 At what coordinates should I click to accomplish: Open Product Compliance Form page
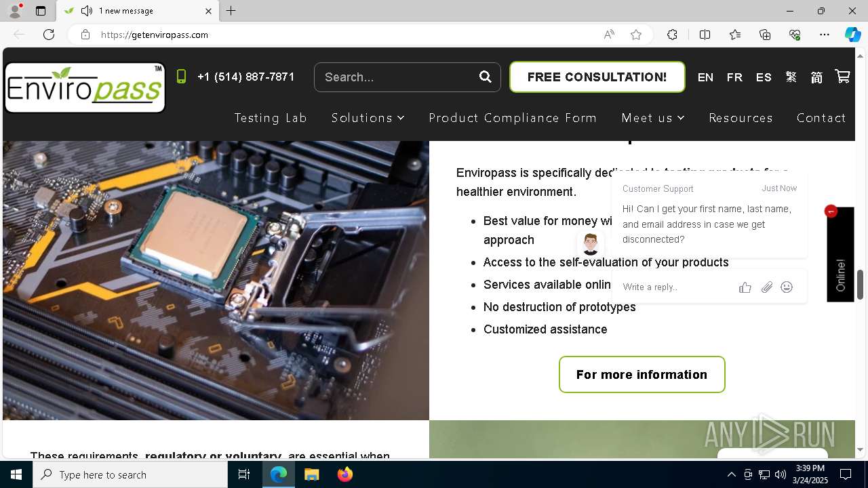(513, 118)
